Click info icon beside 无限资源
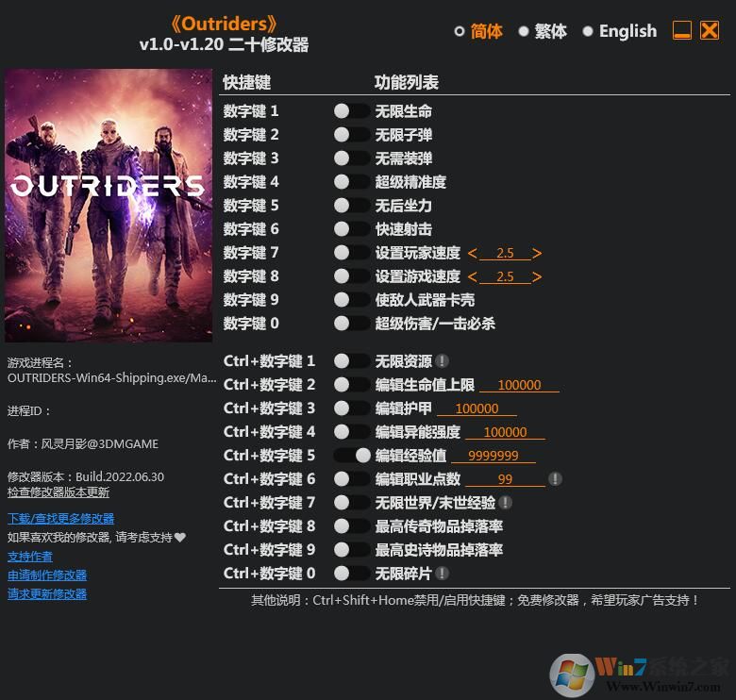Image resolution: width=736 pixels, height=700 pixels. tap(442, 360)
